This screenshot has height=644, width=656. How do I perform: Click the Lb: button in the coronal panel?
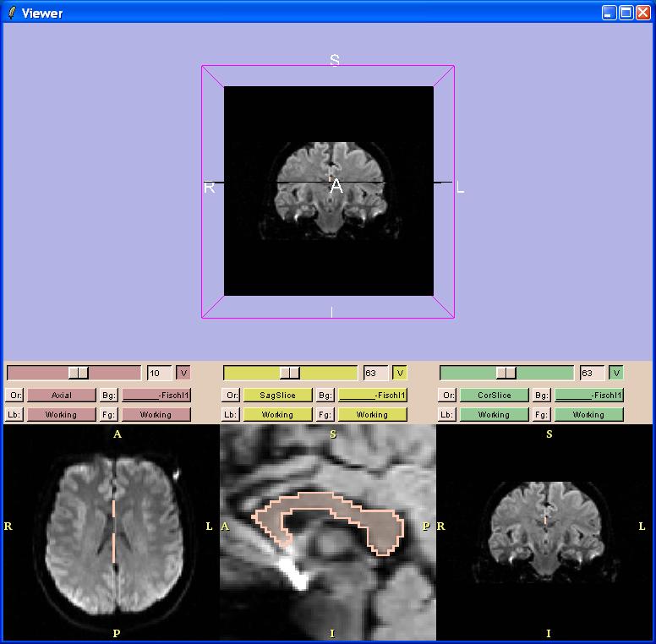448,415
